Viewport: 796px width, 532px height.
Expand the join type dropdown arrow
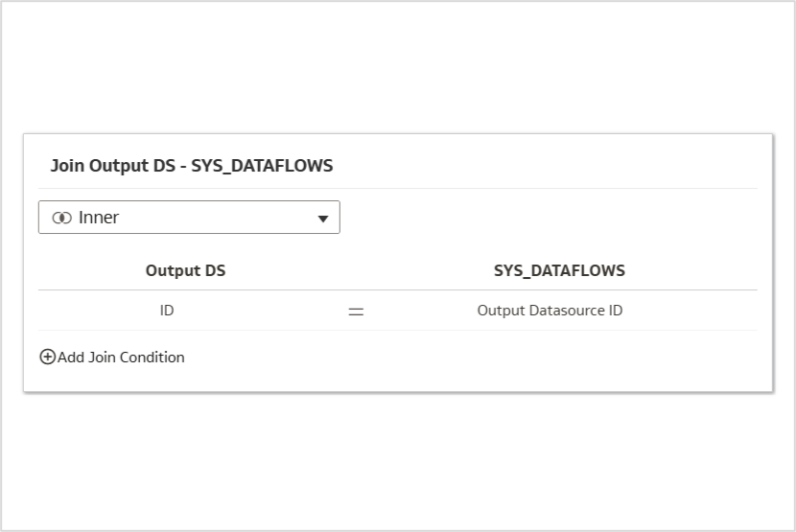[323, 219]
